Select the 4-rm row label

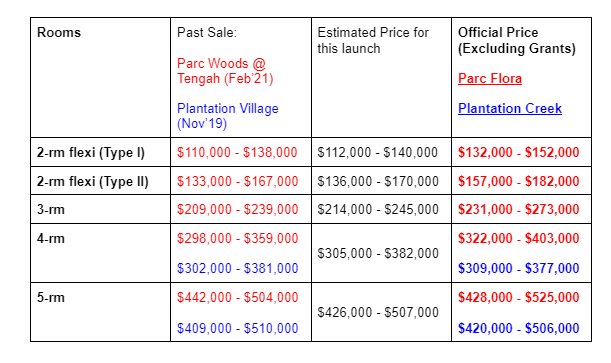point(51,238)
